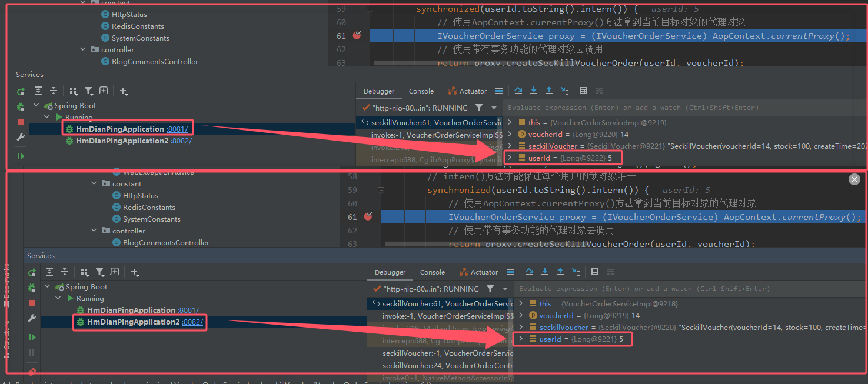Open Actuator tab in lower debugger

[x=479, y=272]
